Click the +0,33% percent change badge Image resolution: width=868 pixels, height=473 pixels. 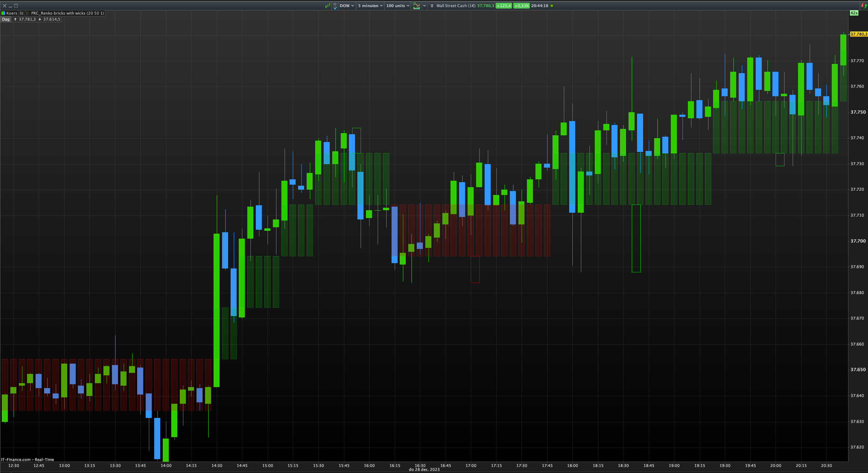[x=521, y=6]
